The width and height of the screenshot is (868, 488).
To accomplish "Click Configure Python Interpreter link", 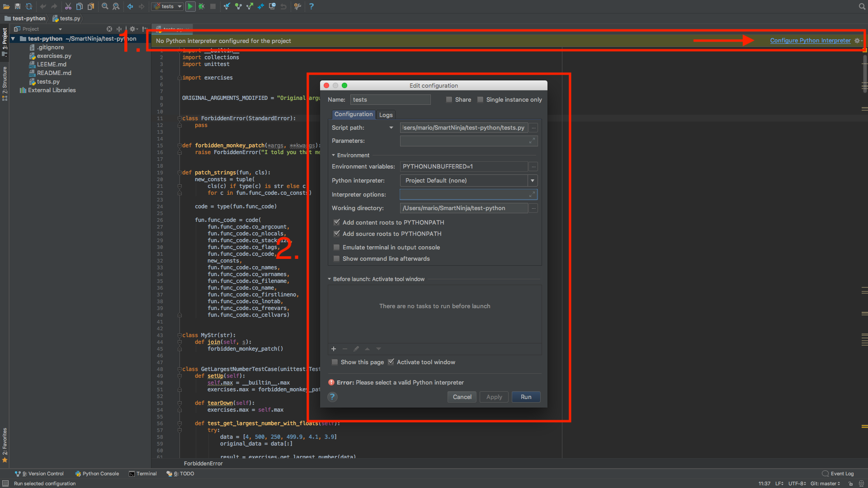I will (x=810, y=41).
